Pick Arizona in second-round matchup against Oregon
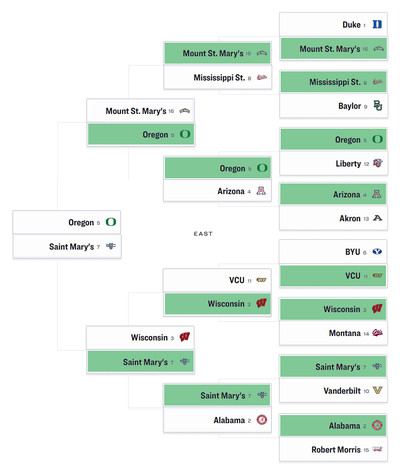The height and width of the screenshot is (475, 400). click(217, 191)
